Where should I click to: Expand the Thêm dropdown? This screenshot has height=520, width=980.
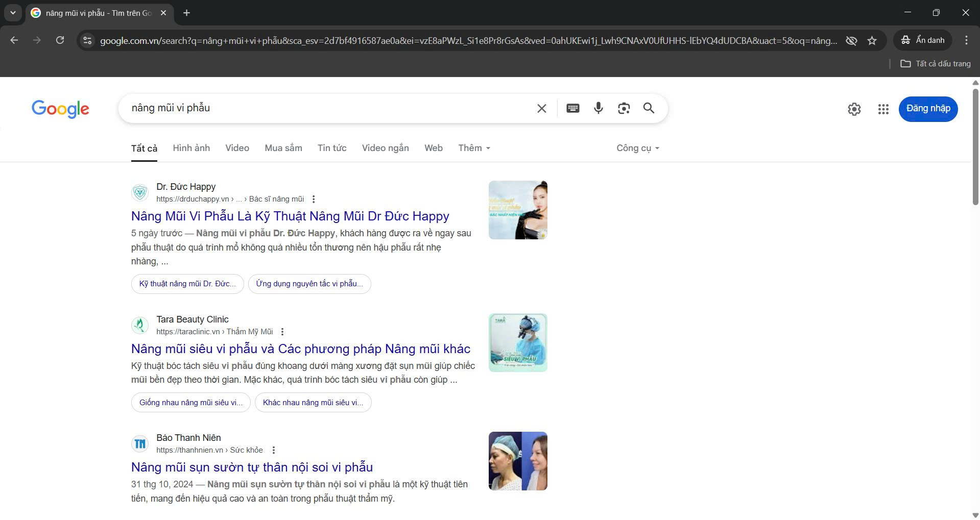(474, 148)
